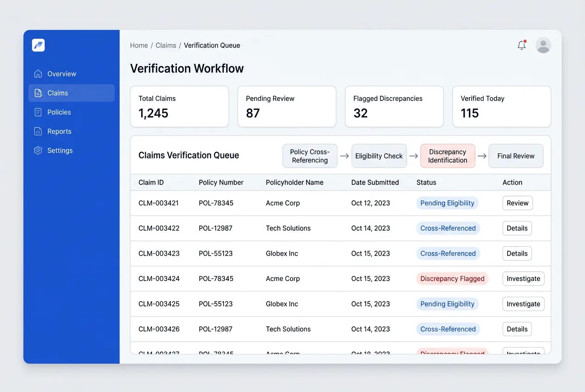Select the Claims breadcrumb link

[166, 45]
